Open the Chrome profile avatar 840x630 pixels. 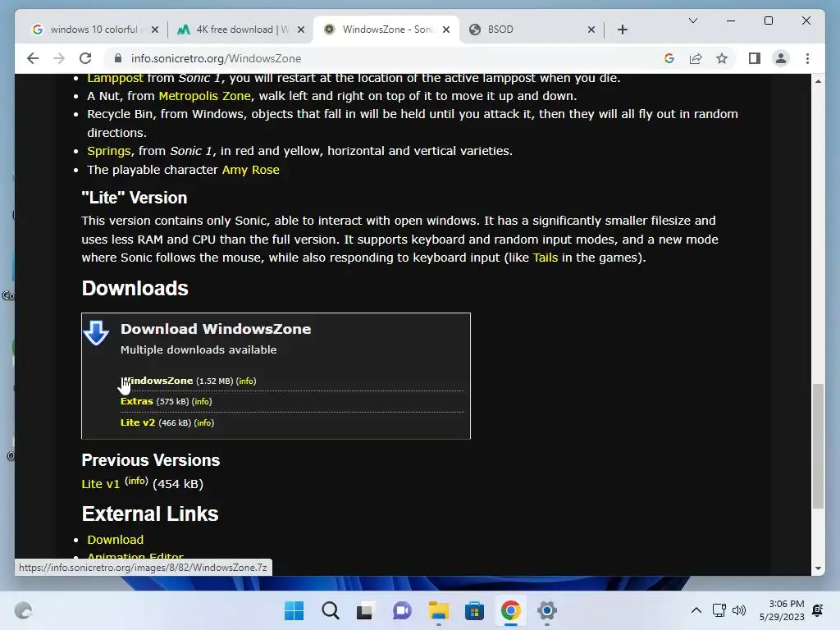pyautogui.click(x=781, y=58)
